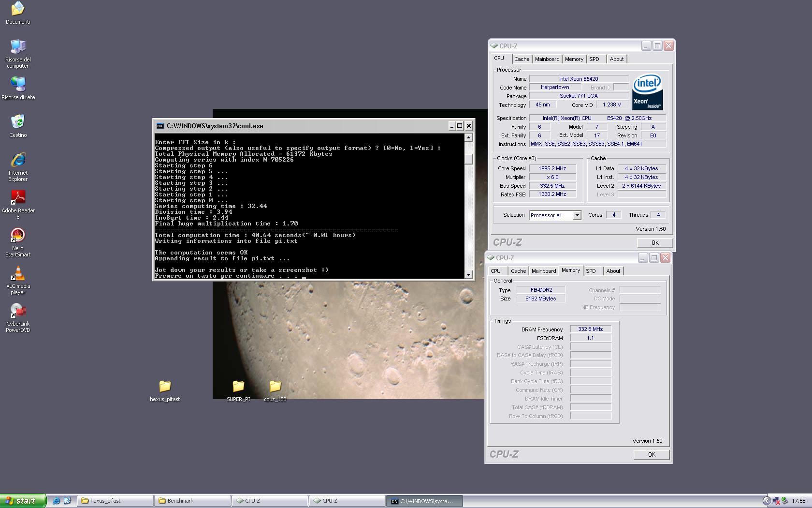The image size is (812, 508).
Task: Open Memory tab in upper CPU-Z window
Action: [574, 59]
